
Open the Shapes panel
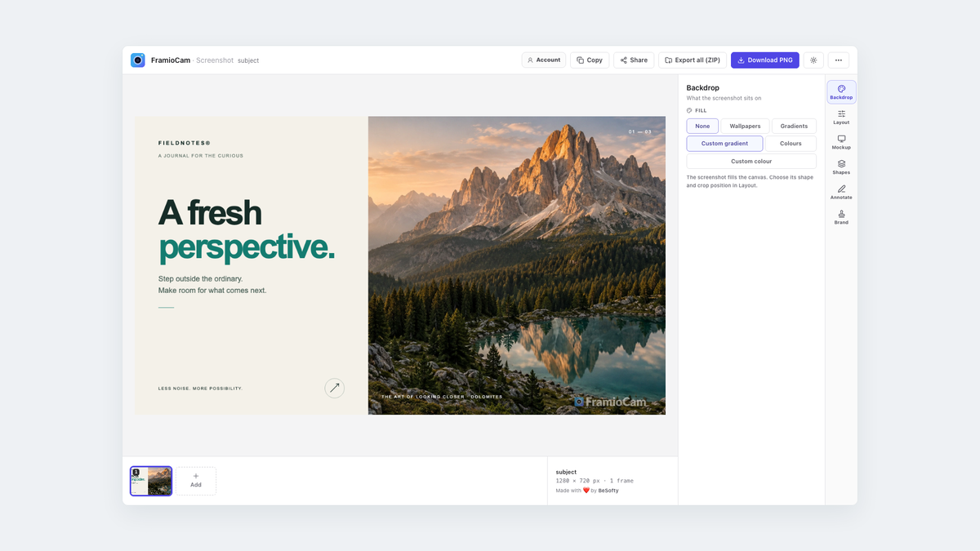pos(841,167)
